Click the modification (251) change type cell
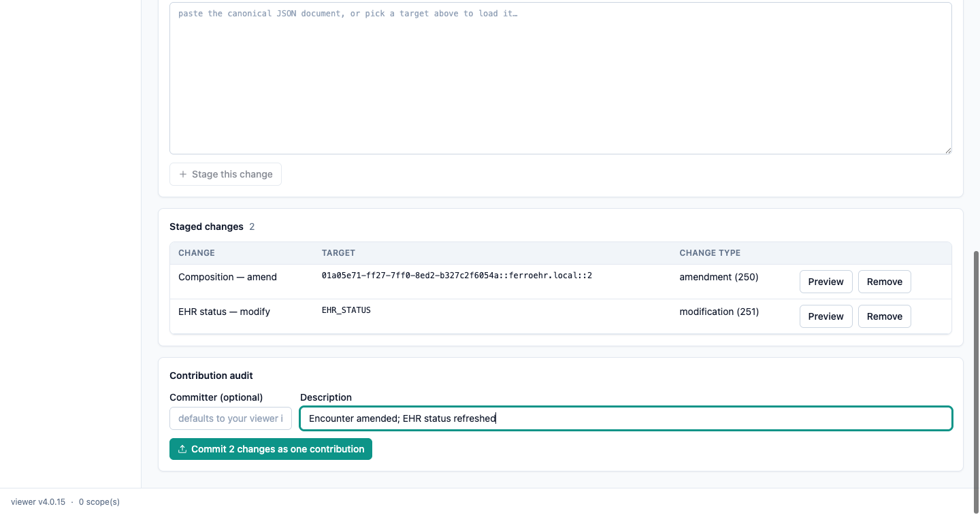This screenshot has width=980, height=515. point(719,312)
